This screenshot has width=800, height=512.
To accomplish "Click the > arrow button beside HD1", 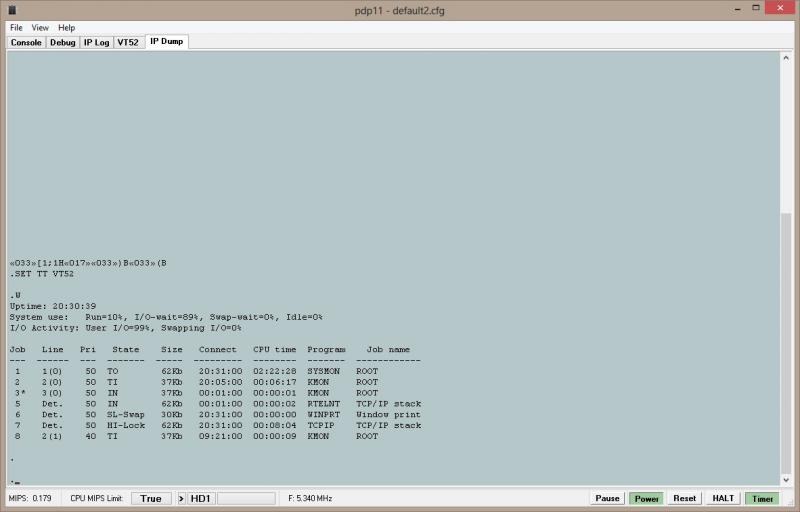I will [181, 498].
